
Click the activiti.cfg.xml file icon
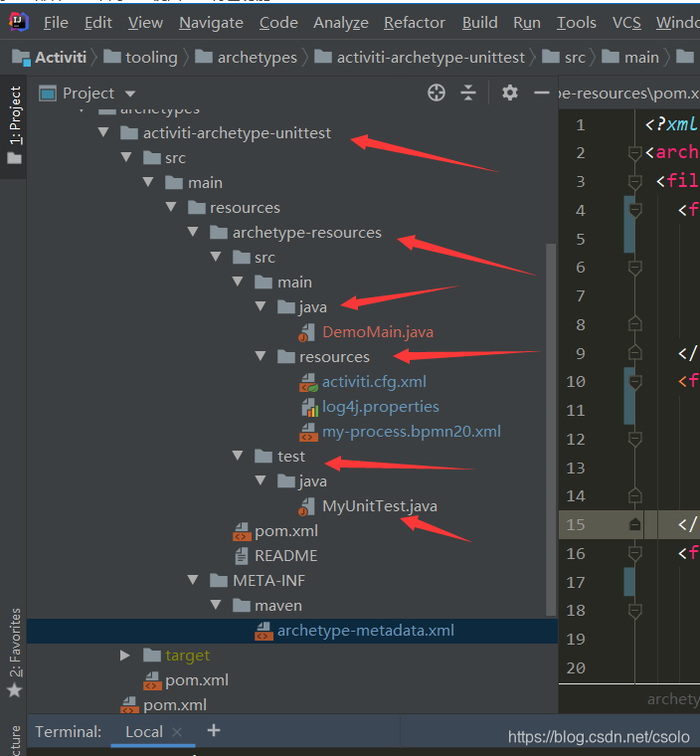pyautogui.click(x=308, y=382)
